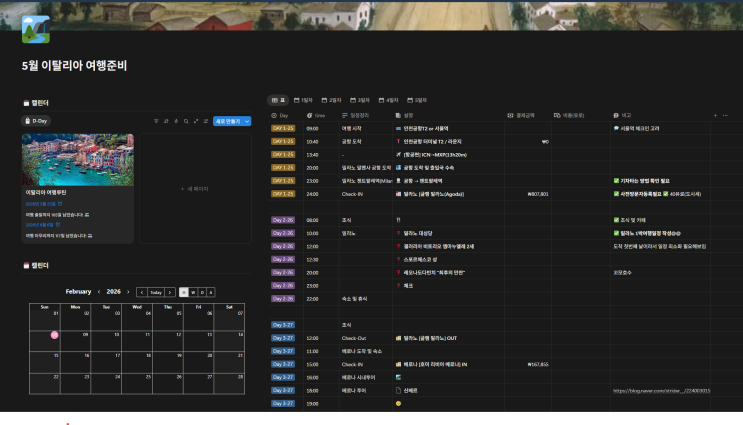
Task: Add a new page in empty gallery card
Action: 195,189
